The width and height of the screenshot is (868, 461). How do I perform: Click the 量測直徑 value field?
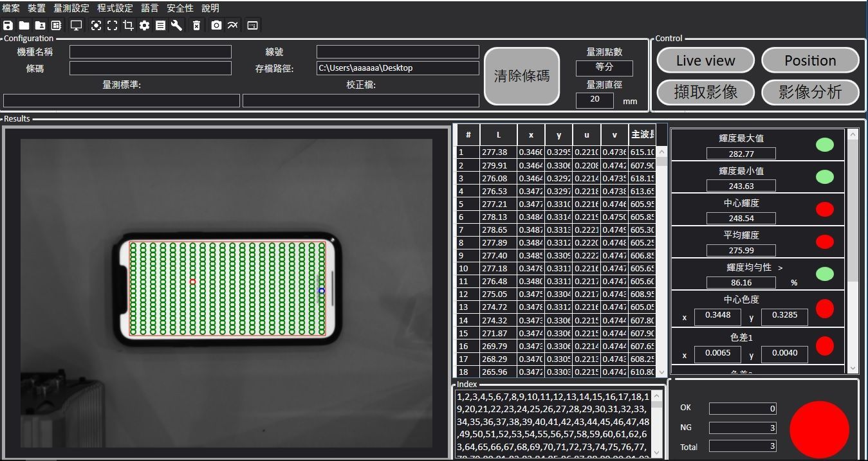(594, 100)
